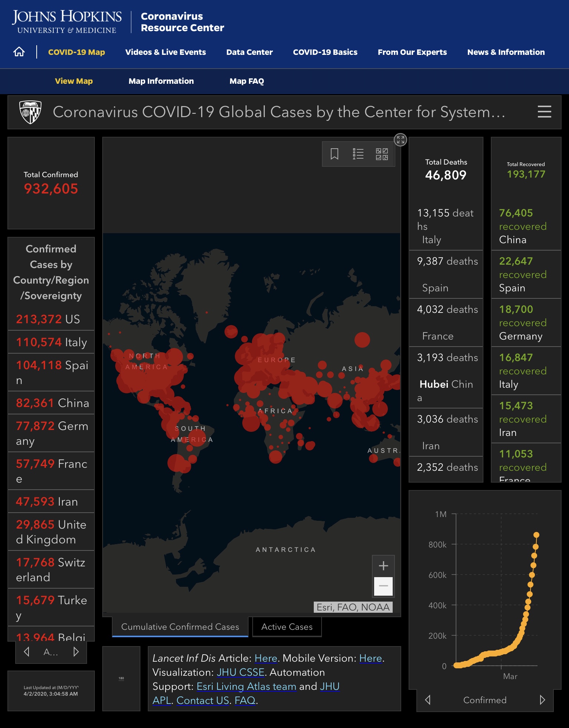569x728 pixels.
Task: Click the '16,847 recovered Italy' entry
Action: (526, 371)
